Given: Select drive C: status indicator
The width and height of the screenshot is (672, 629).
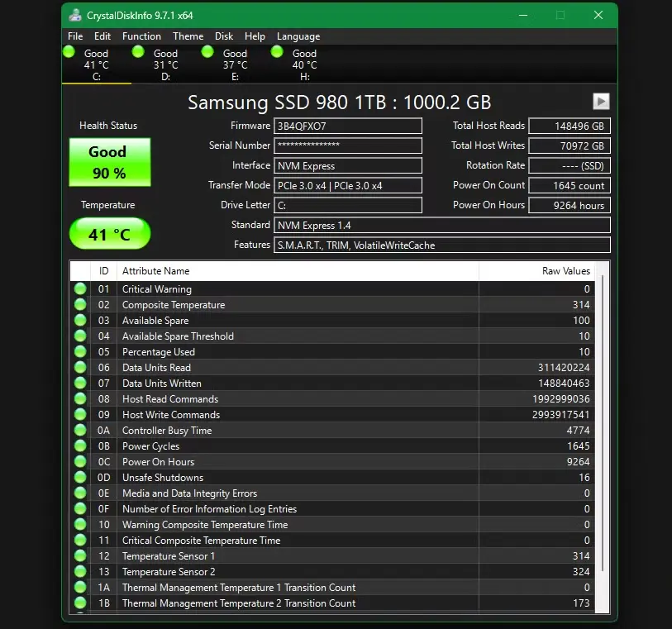Looking at the screenshot, I should (70, 53).
